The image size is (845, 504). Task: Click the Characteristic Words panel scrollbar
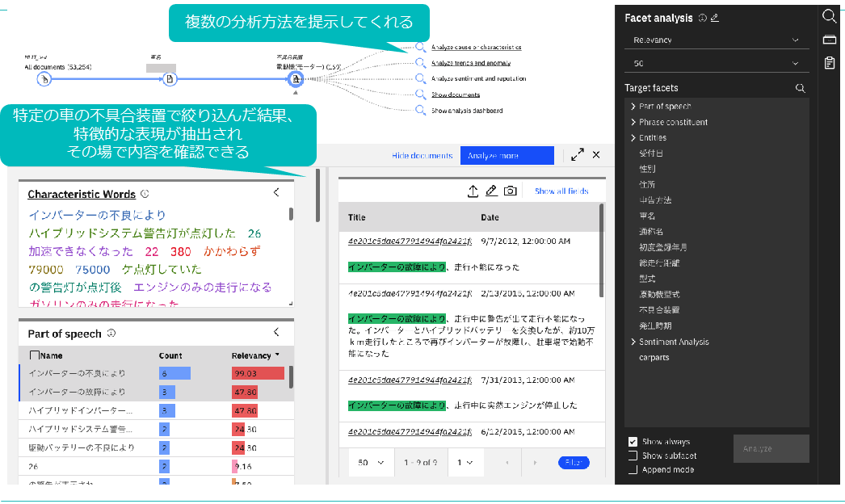[292, 215]
